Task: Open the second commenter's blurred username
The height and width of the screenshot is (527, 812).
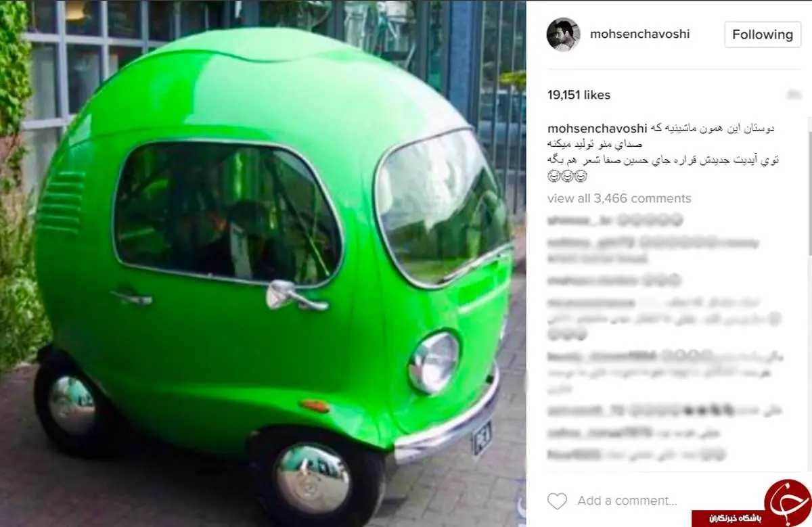Action: tap(591, 242)
